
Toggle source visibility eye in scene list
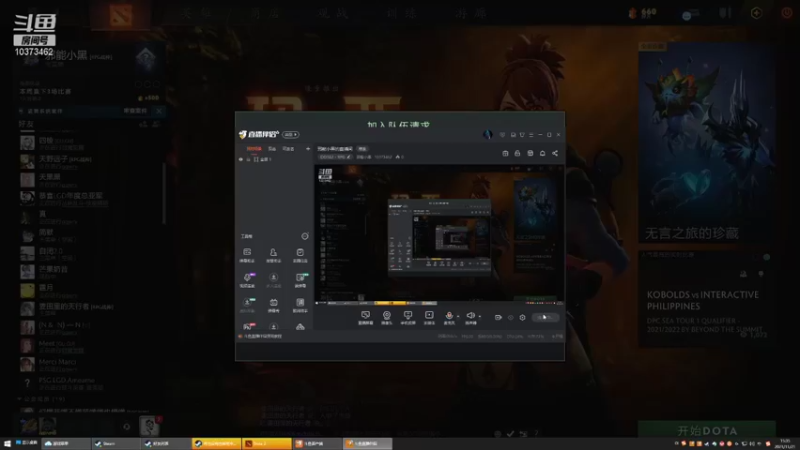pos(241,159)
